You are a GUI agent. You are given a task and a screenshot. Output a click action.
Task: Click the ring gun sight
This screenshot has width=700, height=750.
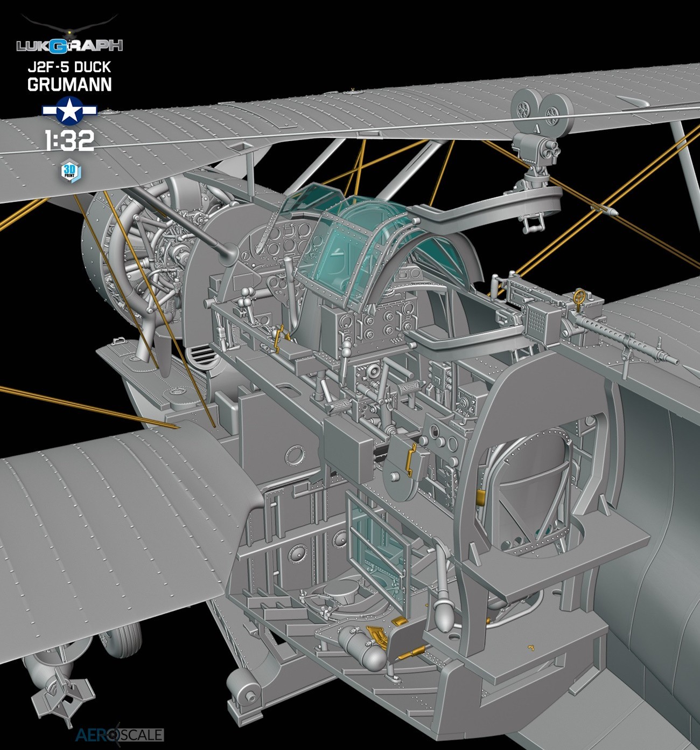point(579,297)
